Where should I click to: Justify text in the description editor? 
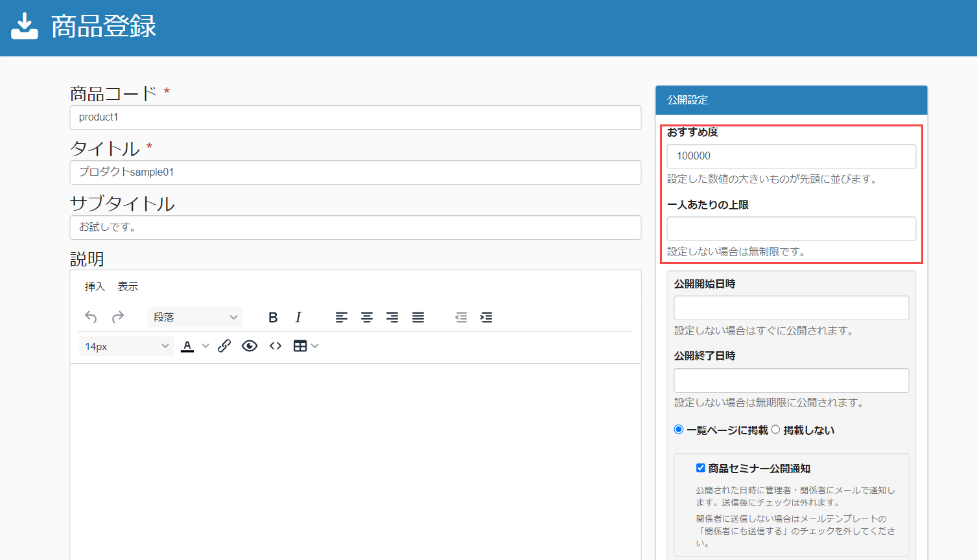[x=418, y=317]
